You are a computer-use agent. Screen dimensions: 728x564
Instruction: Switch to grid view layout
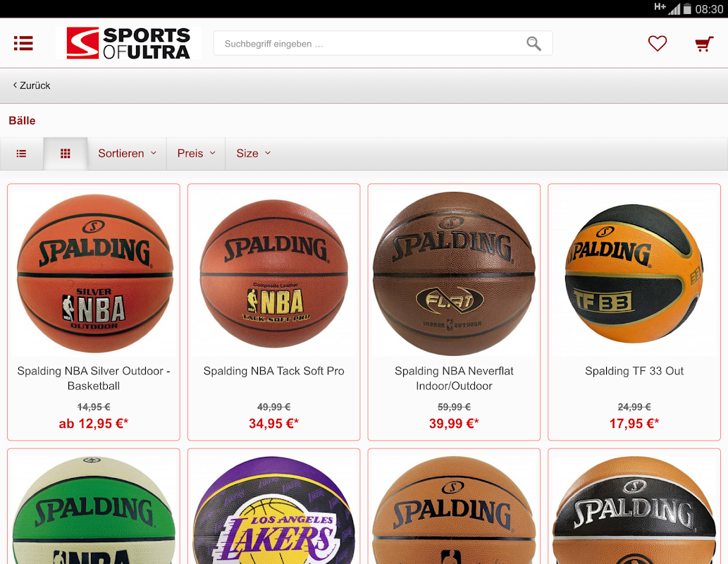tap(66, 153)
